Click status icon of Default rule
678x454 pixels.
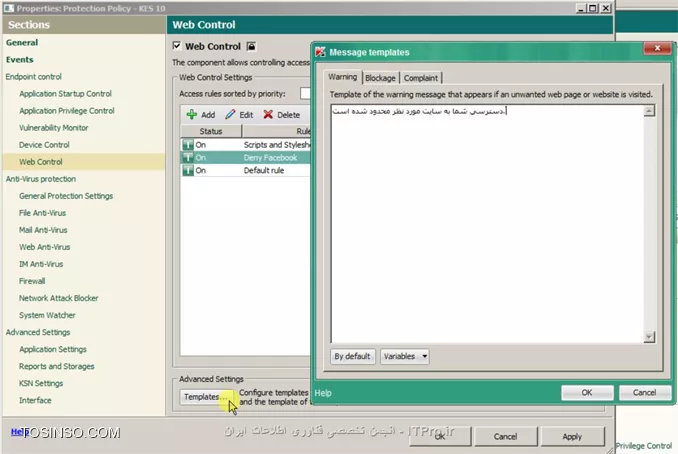coord(188,170)
